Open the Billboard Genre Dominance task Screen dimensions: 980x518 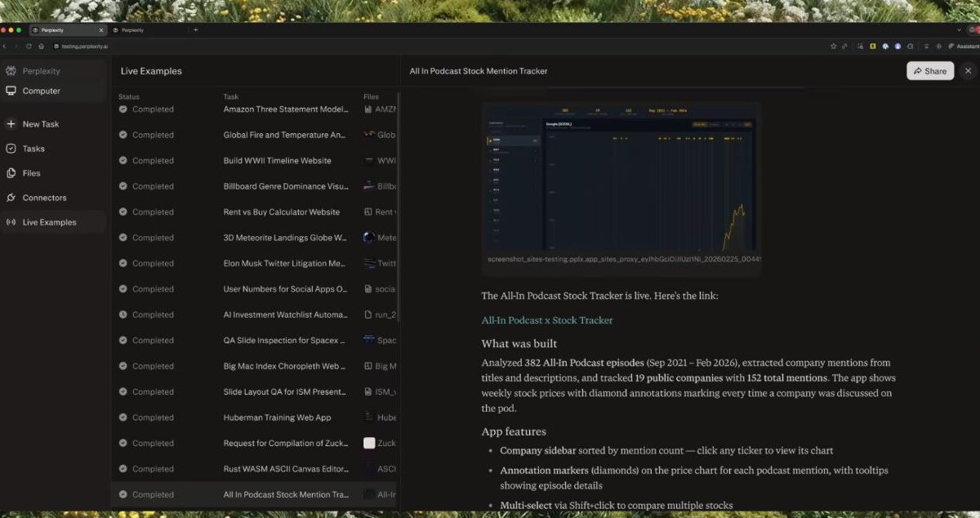[x=286, y=186]
